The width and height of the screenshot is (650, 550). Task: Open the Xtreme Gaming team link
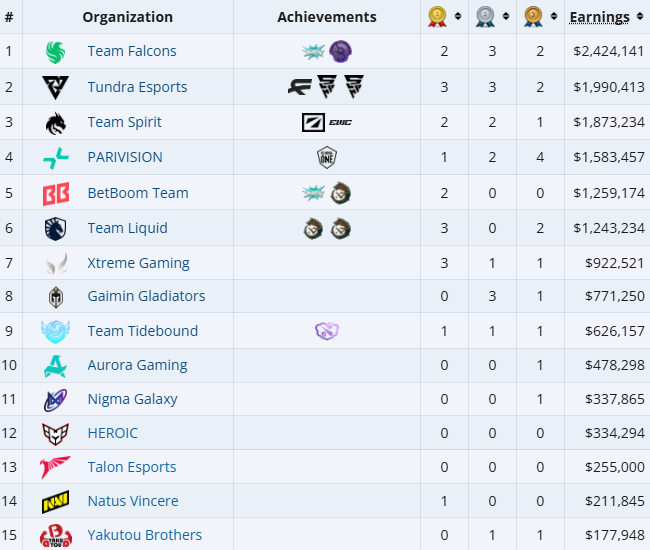tap(138, 263)
